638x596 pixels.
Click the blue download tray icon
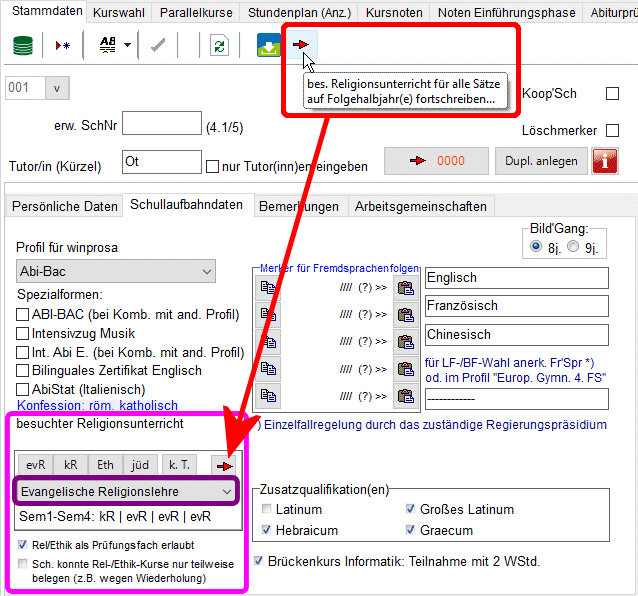269,46
